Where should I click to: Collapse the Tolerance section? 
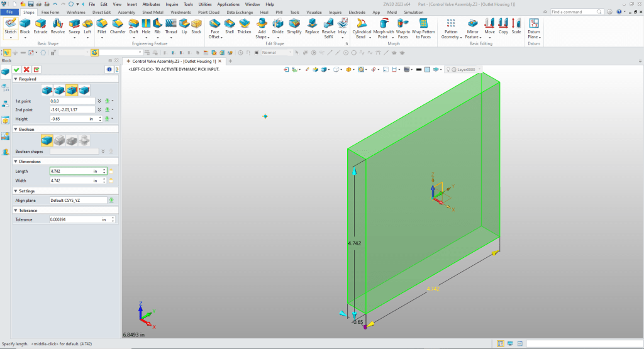pyautogui.click(x=15, y=211)
